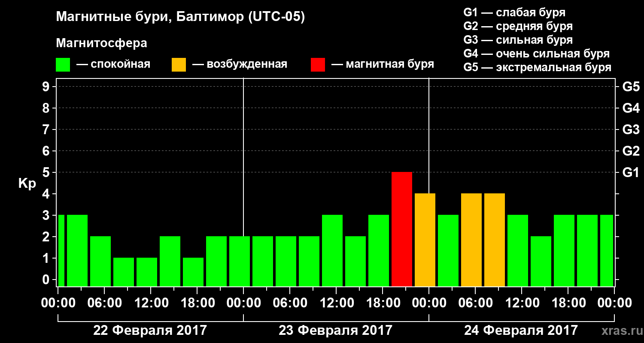
Task: Click the G4 label on the right axis
Action: pos(631,108)
